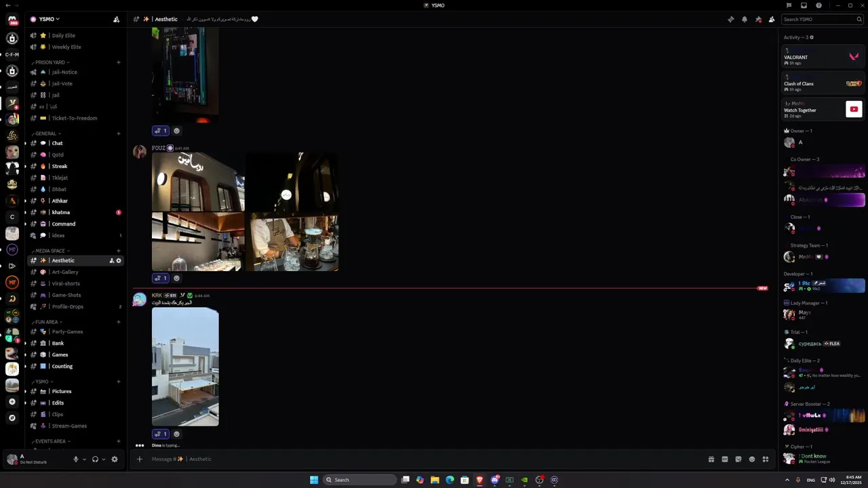868x488 pixels.
Task: Go to the khatma channel
Action: 75,212
